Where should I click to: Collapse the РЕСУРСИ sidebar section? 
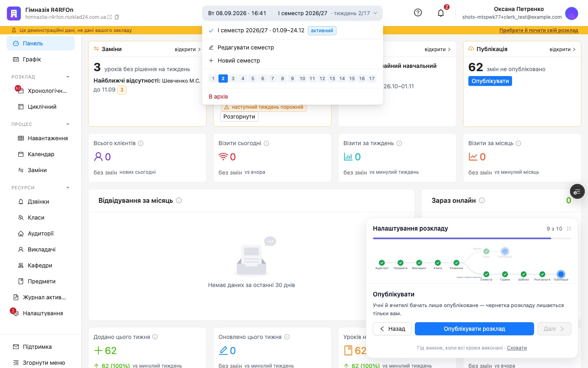point(68,188)
